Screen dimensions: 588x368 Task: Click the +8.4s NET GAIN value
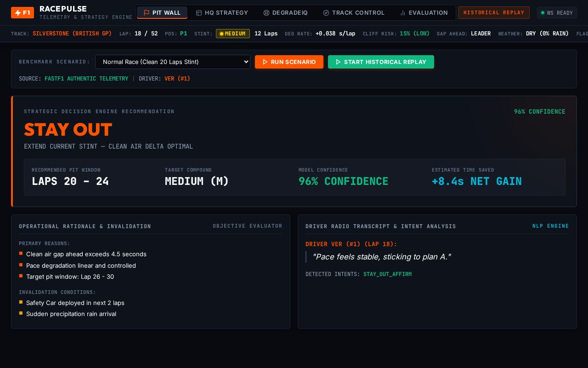pyautogui.click(x=477, y=181)
